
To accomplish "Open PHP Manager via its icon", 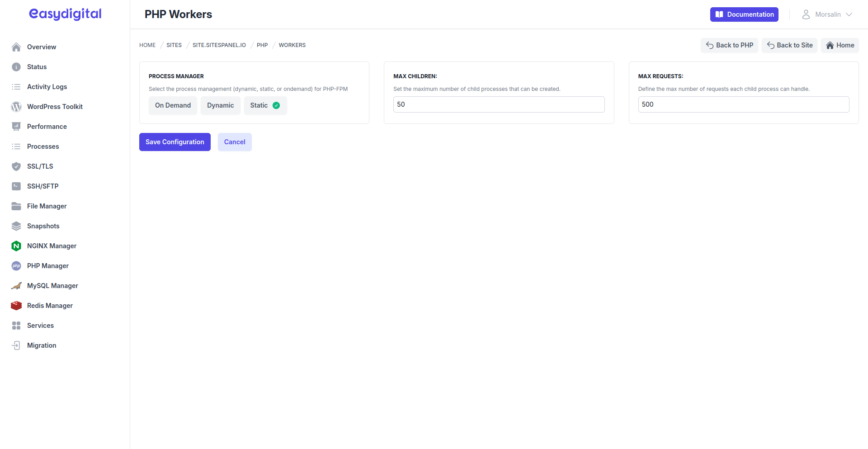I will tap(16, 266).
